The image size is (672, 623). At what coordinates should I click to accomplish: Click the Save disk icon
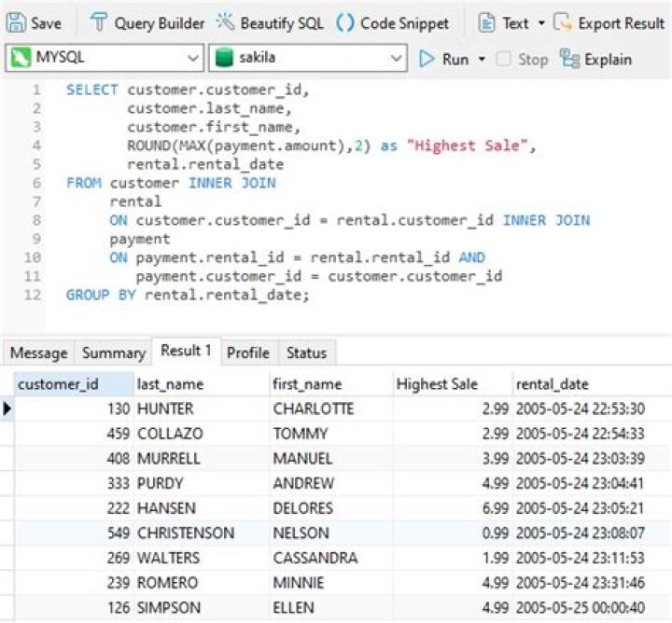[x=16, y=22]
